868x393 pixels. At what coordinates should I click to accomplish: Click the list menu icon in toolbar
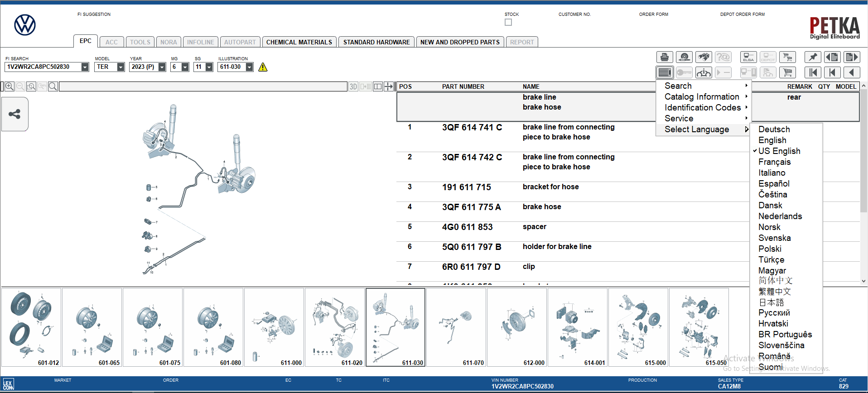pos(664,72)
